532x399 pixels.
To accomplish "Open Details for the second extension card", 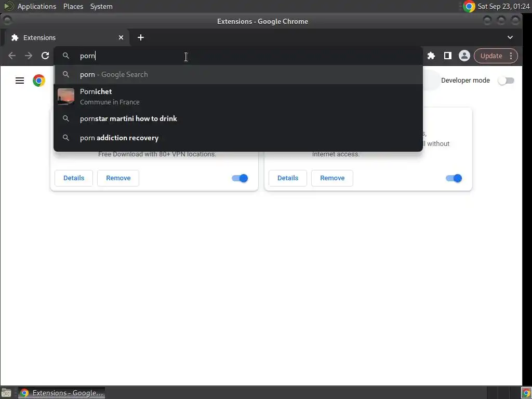I will 288,178.
